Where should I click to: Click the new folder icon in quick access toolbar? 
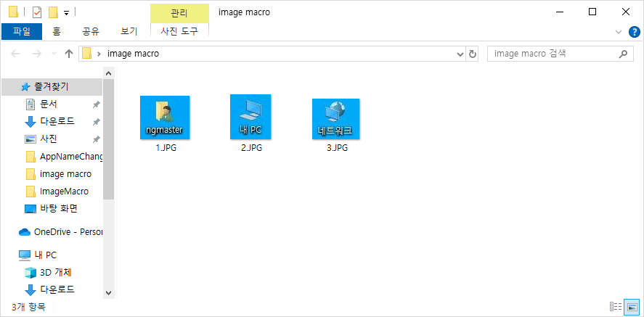coord(53,13)
